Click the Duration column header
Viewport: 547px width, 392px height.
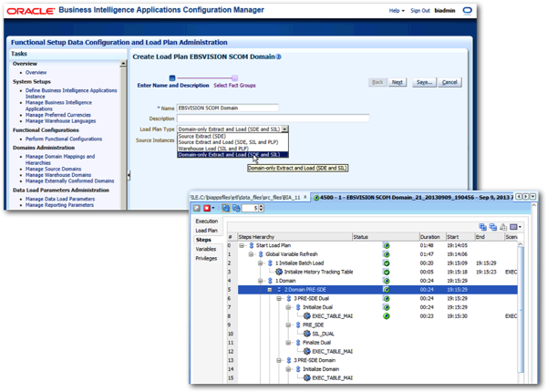[x=432, y=237]
